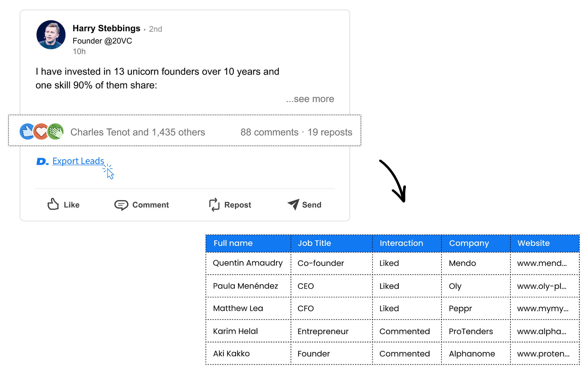Click the Send paper plane icon

293,204
